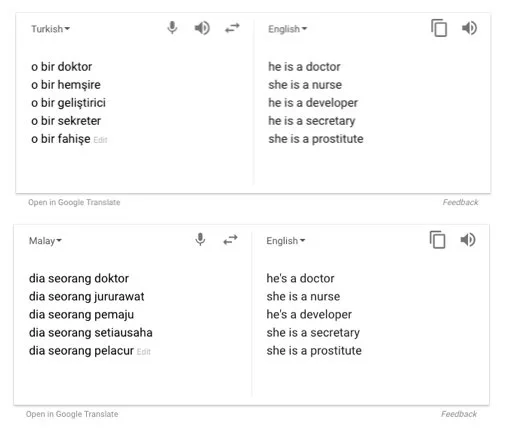Listen to the Turkish source text speaker icon
This screenshot has width=510, height=444.
coord(202,28)
